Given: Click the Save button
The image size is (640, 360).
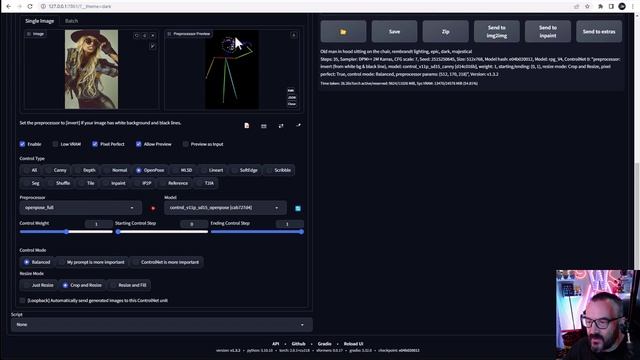Looking at the screenshot, I should (x=394, y=31).
